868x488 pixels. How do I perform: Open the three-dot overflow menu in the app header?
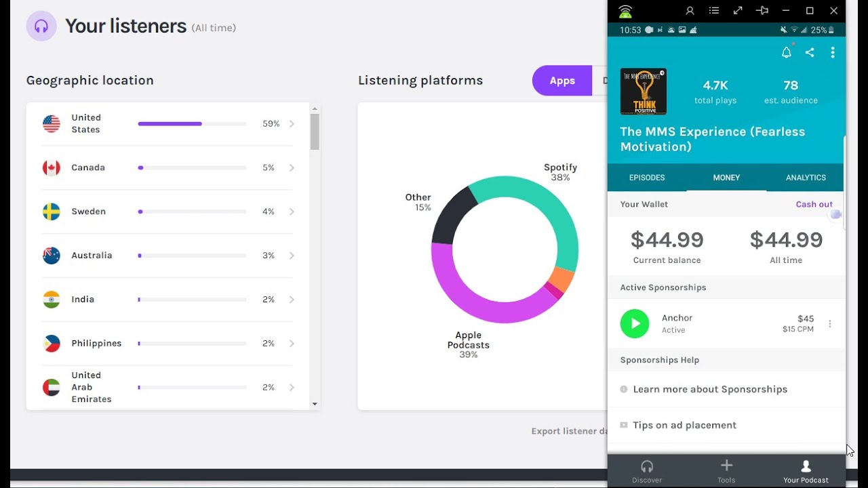point(833,52)
